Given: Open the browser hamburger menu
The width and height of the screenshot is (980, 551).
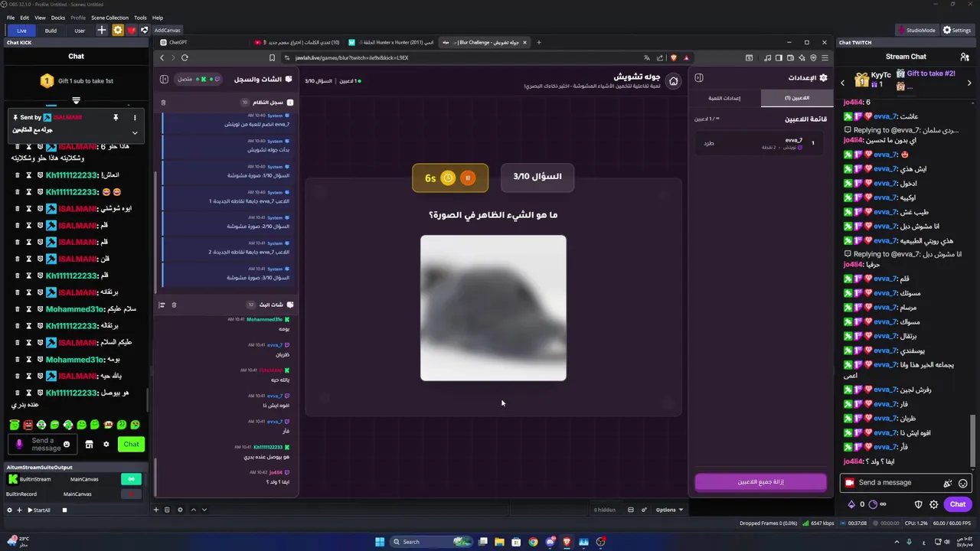Looking at the screenshot, I should 825,57.
